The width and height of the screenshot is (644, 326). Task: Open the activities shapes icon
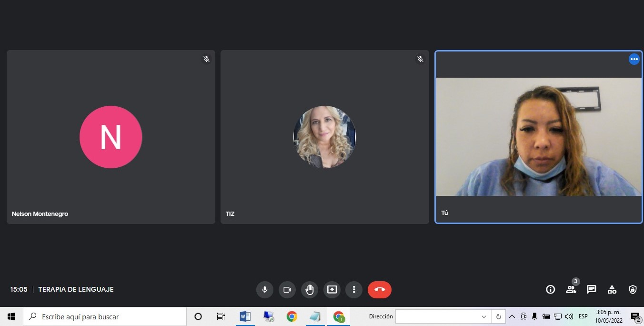click(x=612, y=289)
